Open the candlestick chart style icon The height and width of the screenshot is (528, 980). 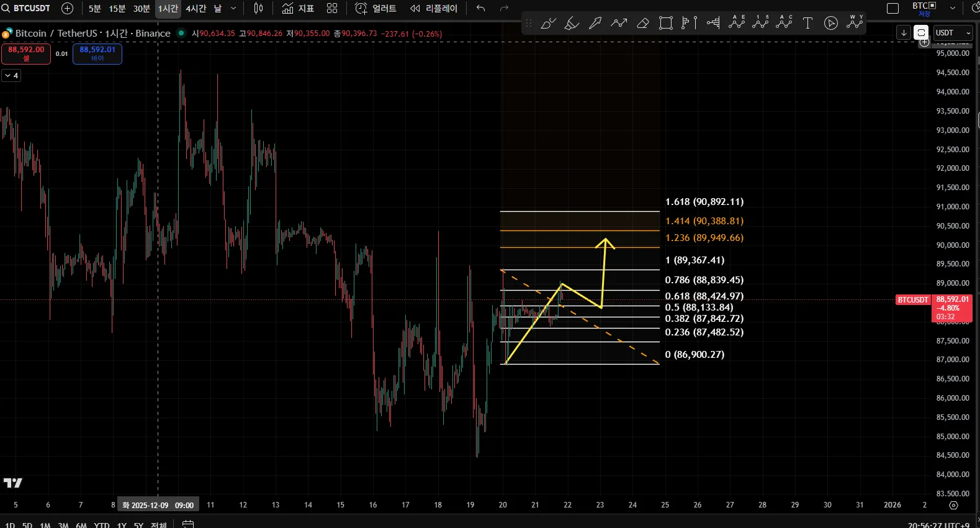point(258,8)
